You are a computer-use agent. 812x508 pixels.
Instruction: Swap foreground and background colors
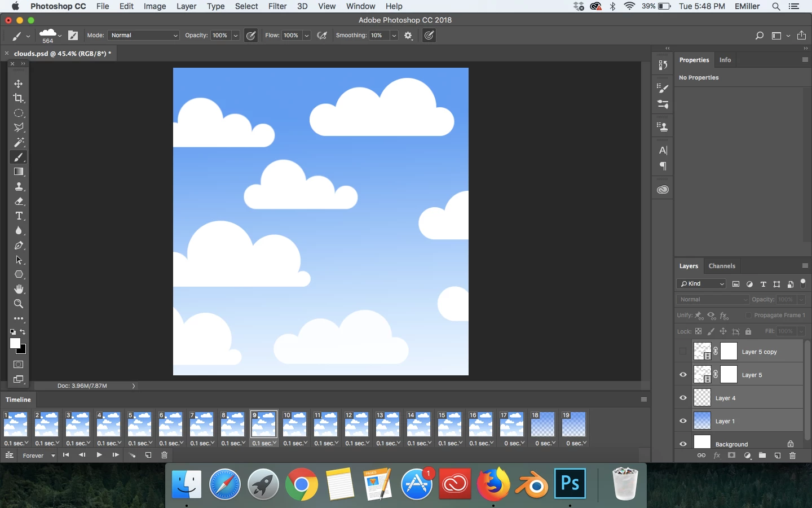[x=23, y=332]
